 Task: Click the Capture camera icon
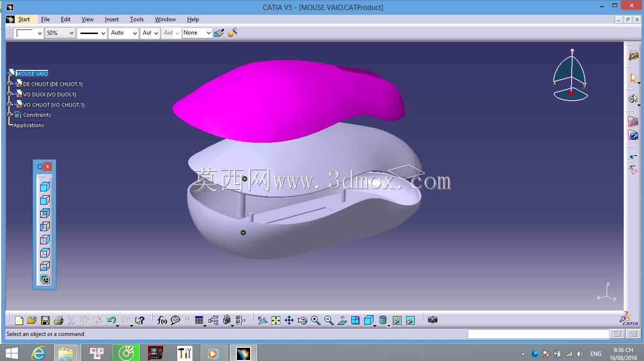(x=432, y=320)
